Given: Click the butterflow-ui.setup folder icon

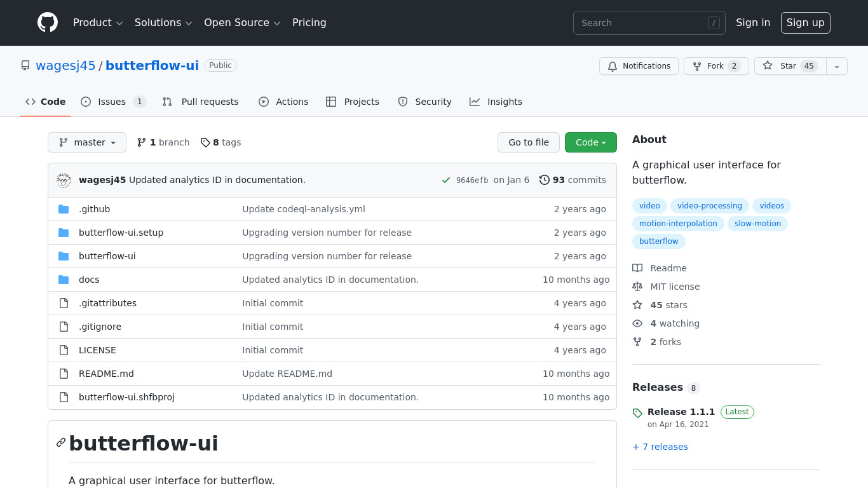Looking at the screenshot, I should click(x=64, y=233).
